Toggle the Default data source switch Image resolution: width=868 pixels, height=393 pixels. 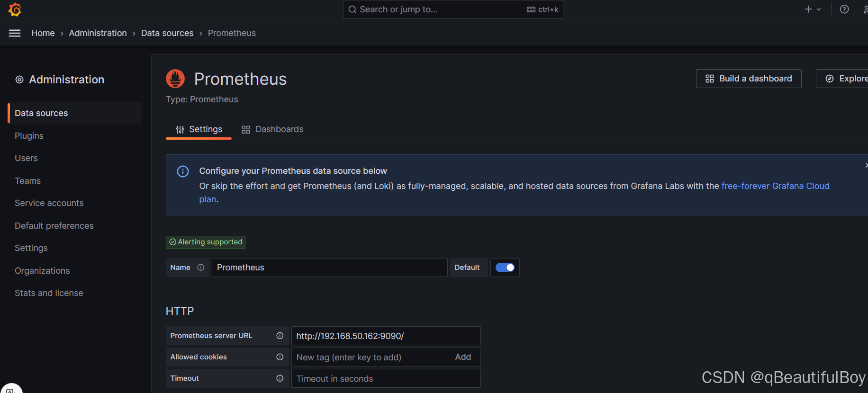coord(505,268)
